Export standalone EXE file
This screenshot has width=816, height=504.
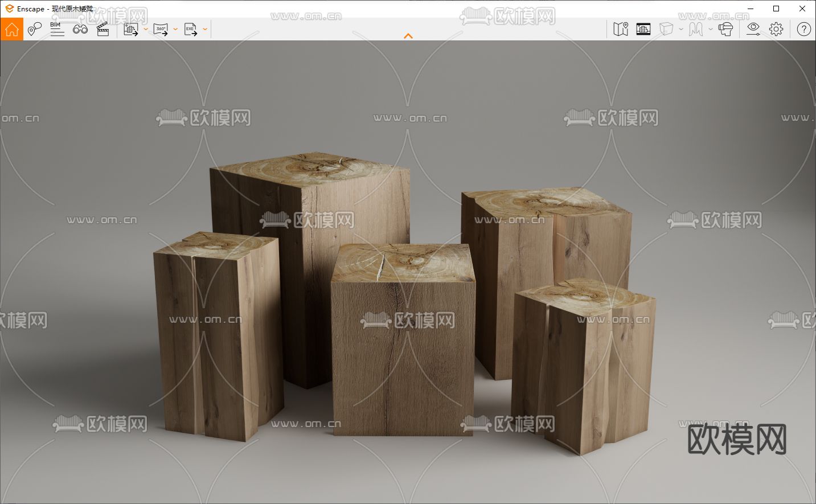(x=191, y=29)
